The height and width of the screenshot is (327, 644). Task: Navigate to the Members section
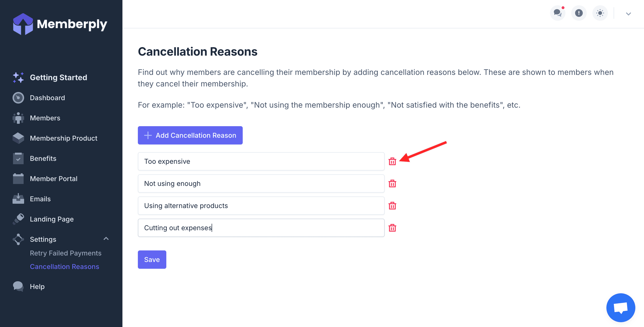click(45, 118)
